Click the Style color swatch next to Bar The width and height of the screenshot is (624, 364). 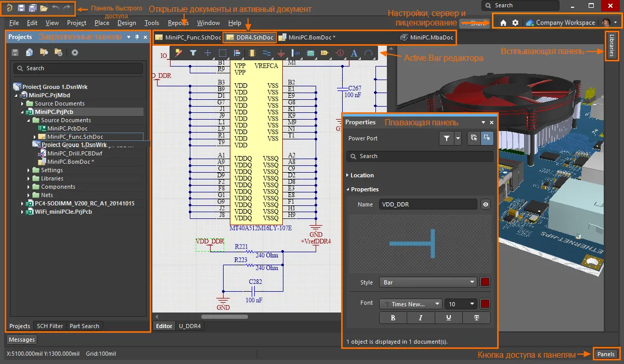(485, 282)
